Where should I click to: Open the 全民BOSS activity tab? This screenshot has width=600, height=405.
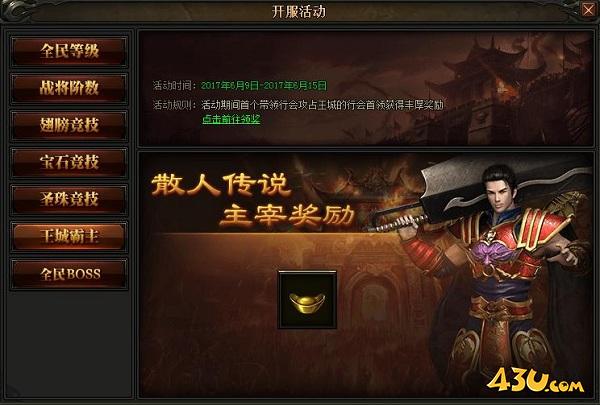pos(69,274)
